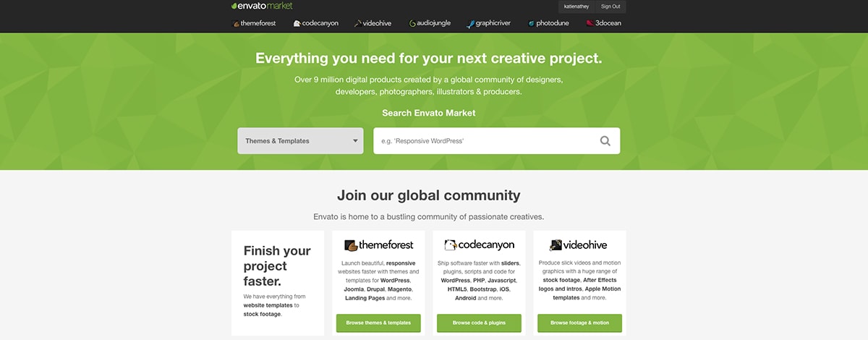868x340 pixels.
Task: Click the Sign Out button
Action: point(610,7)
